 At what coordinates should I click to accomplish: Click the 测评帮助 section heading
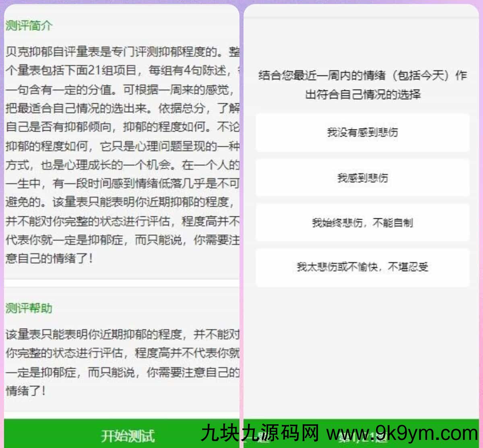[x=29, y=308]
